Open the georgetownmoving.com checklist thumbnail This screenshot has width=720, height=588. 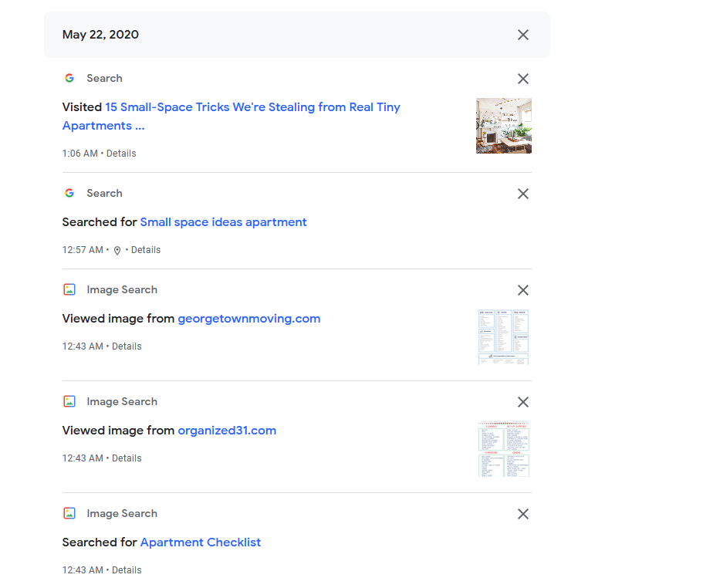503,337
